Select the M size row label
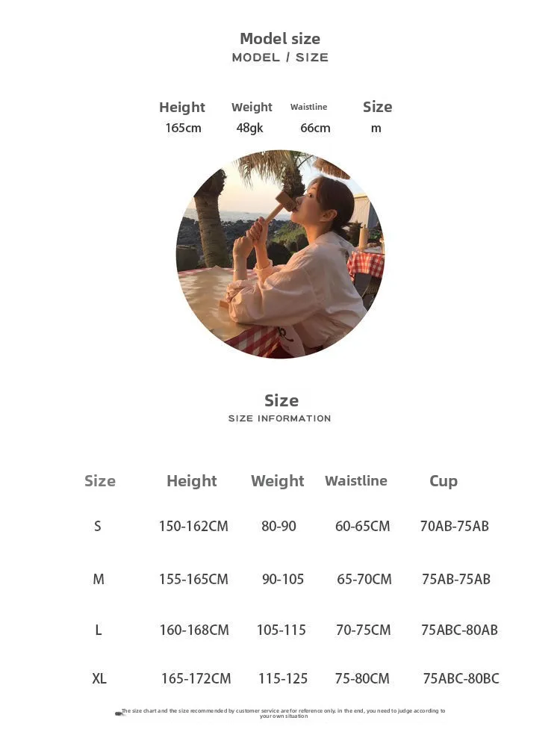The image size is (560, 747). (x=99, y=579)
